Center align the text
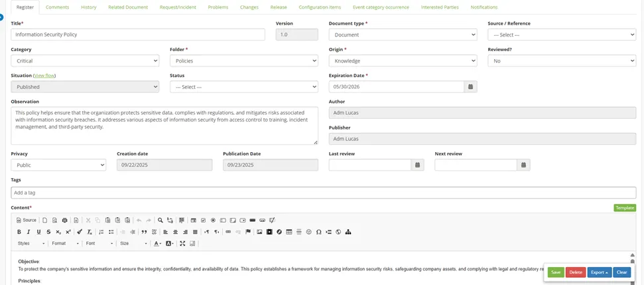The width and height of the screenshot is (644, 285). pos(176,232)
